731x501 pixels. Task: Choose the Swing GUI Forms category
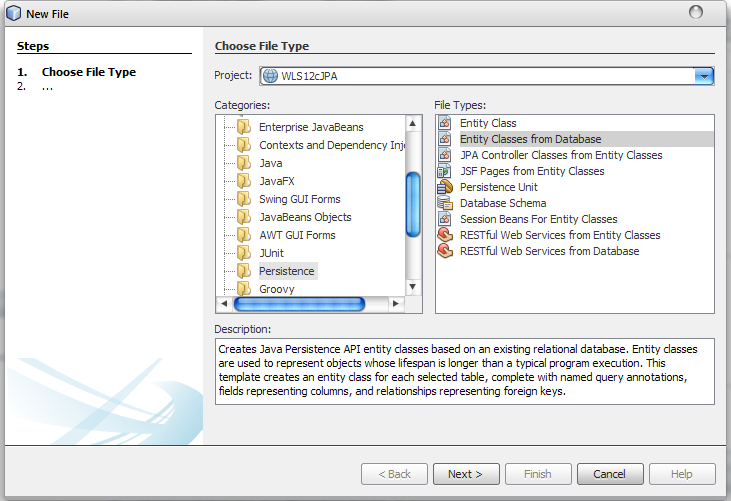pos(299,199)
